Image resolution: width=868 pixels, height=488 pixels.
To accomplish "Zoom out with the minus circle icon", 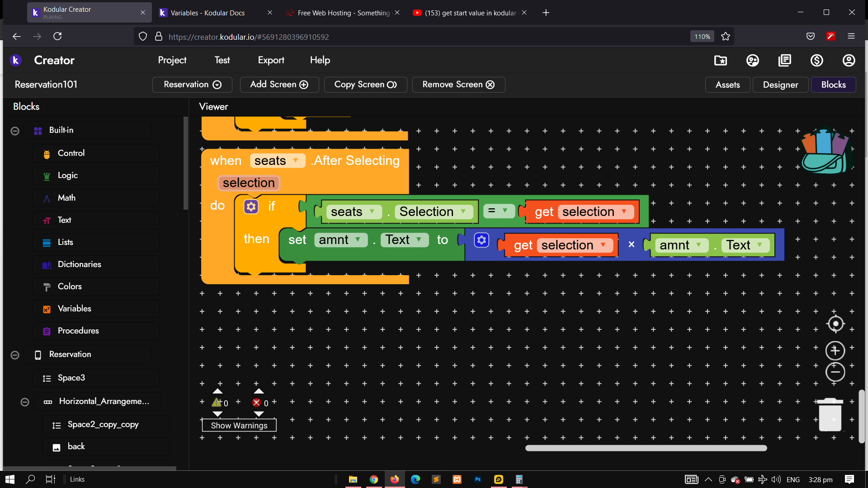I will point(835,372).
